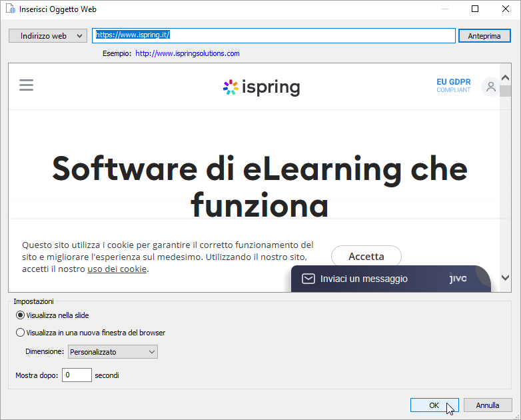Select Visualizza in una nuova finestra del browser
The image size is (521, 420).
(x=21, y=333)
